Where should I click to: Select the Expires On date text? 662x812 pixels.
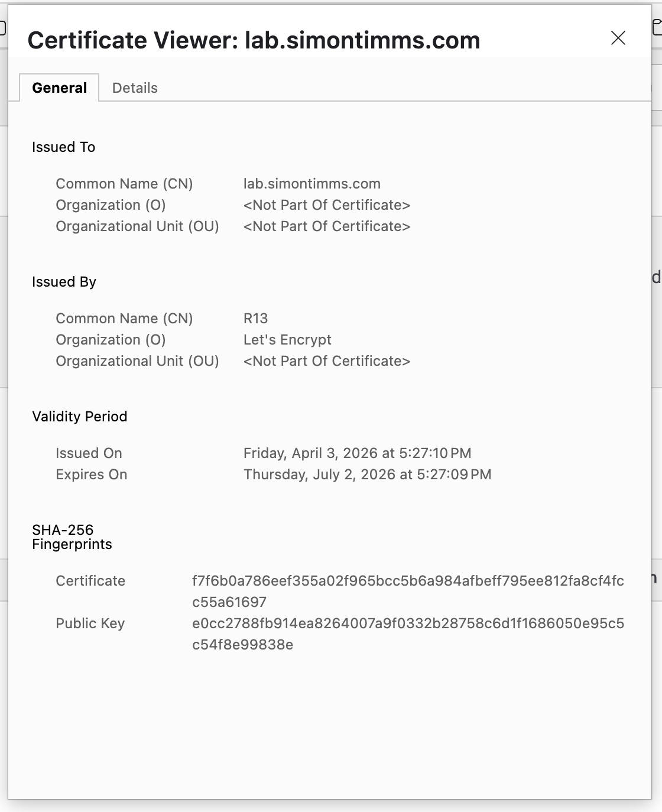tap(368, 474)
